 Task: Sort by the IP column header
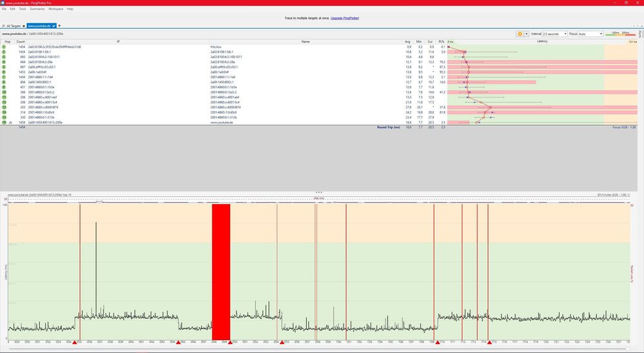click(118, 41)
